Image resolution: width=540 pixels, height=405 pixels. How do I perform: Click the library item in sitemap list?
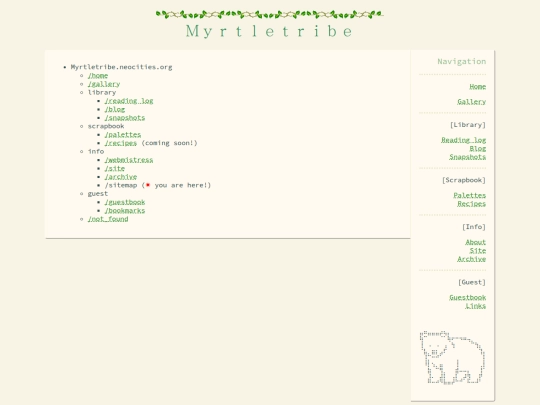coord(102,92)
